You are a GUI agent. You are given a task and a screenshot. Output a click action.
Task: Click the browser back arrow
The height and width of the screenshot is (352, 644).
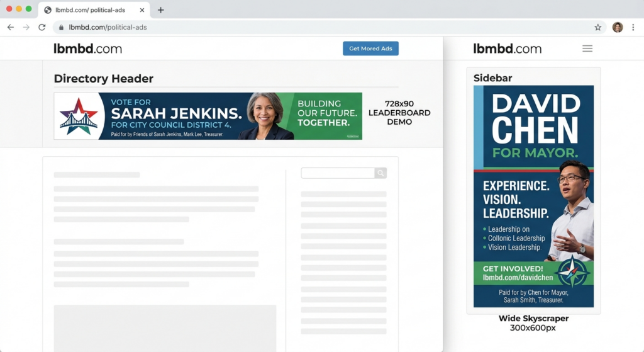(11, 27)
